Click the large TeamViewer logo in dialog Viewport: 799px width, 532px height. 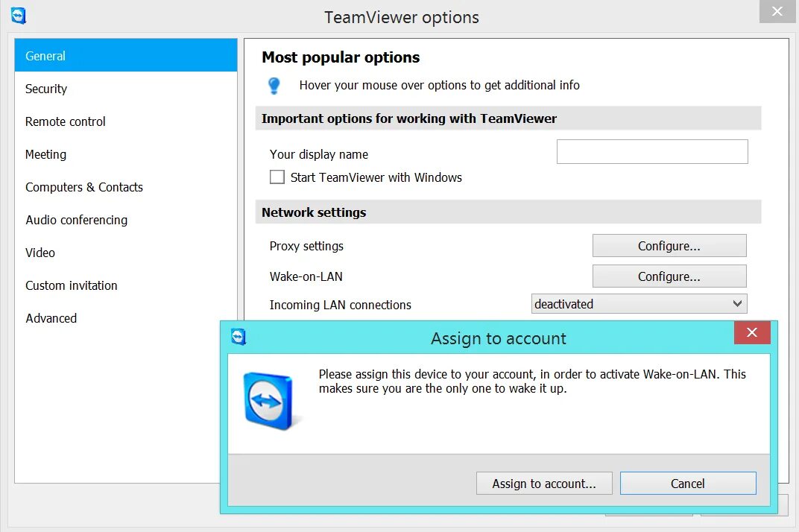[269, 401]
